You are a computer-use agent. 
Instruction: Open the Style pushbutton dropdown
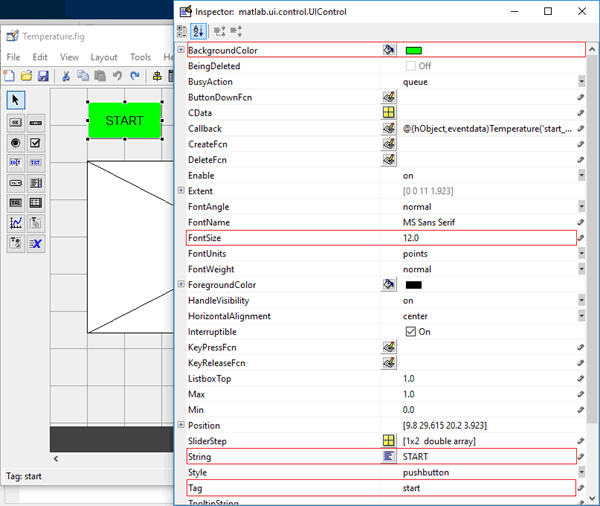pos(581,472)
